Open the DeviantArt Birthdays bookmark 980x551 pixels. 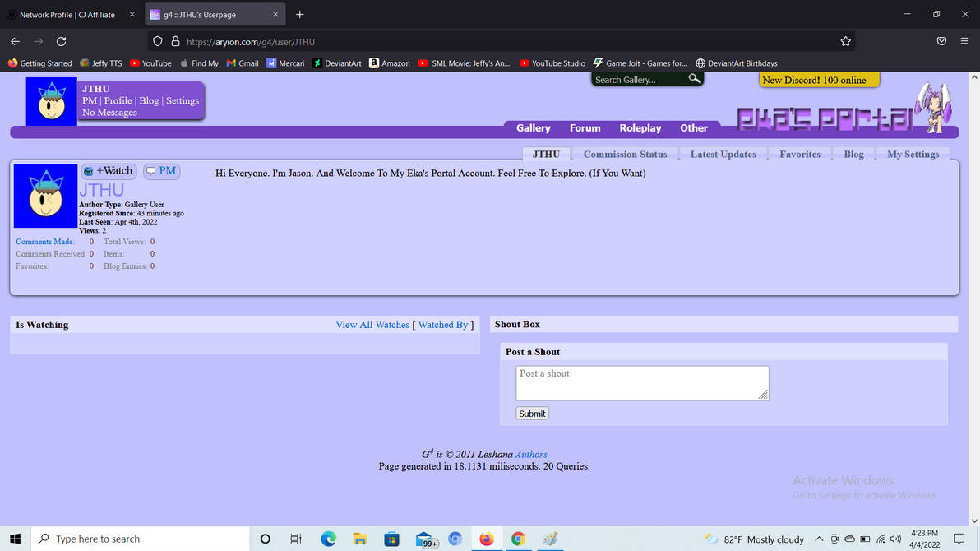pos(737,63)
